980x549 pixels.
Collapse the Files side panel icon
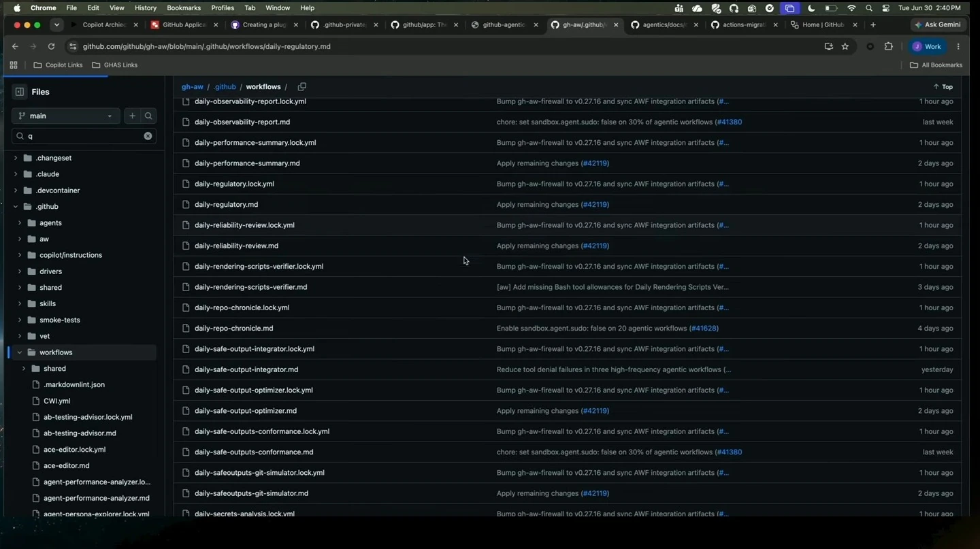20,92
